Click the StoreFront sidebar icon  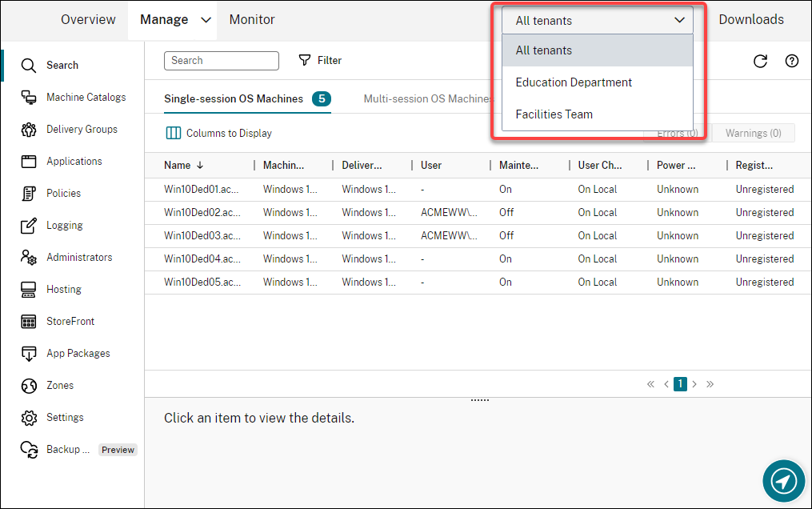tap(29, 322)
